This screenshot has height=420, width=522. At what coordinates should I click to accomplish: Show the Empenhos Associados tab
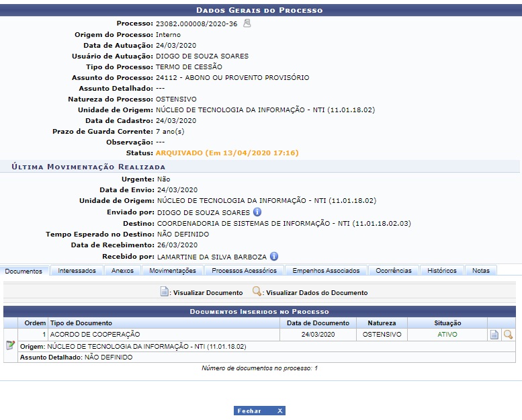pyautogui.click(x=326, y=271)
